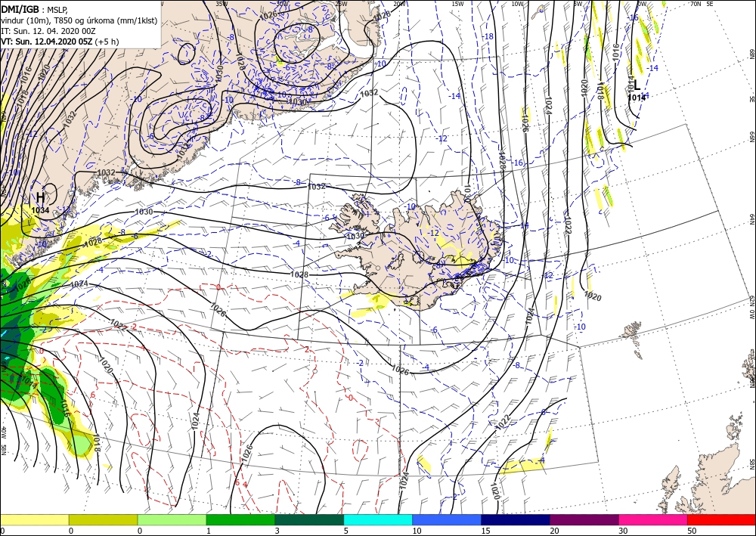Viewport: 756px width, 536px height.
Task: Click the legend value 15
Action: click(x=485, y=531)
